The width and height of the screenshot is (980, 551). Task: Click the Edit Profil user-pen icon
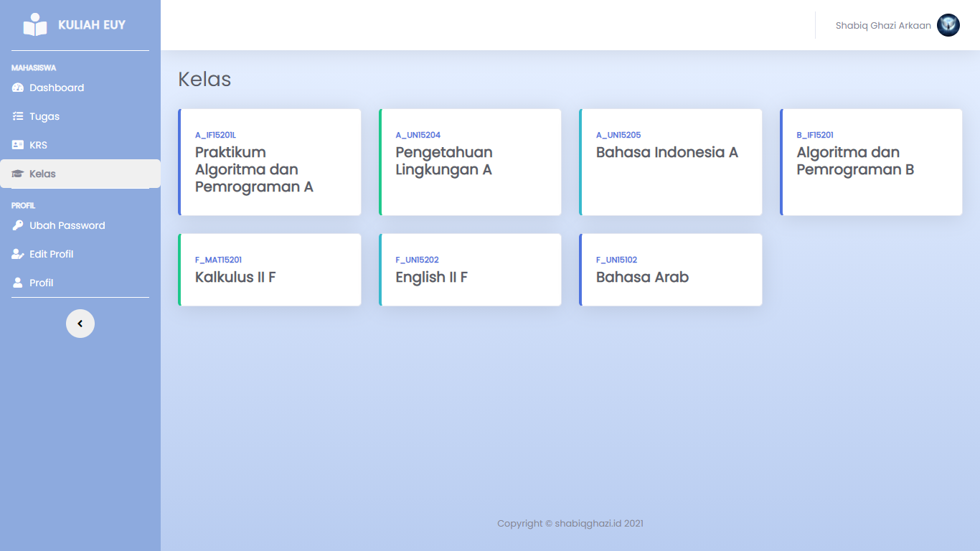coord(19,254)
